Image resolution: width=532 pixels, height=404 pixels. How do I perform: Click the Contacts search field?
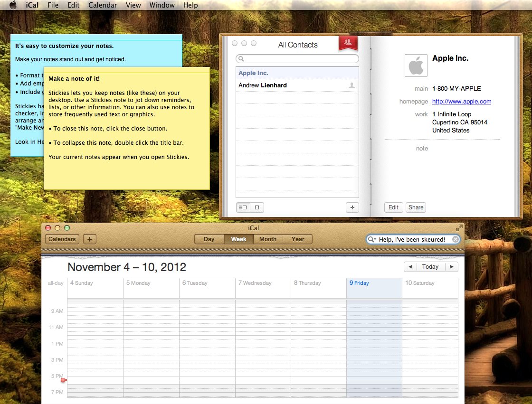click(x=297, y=59)
